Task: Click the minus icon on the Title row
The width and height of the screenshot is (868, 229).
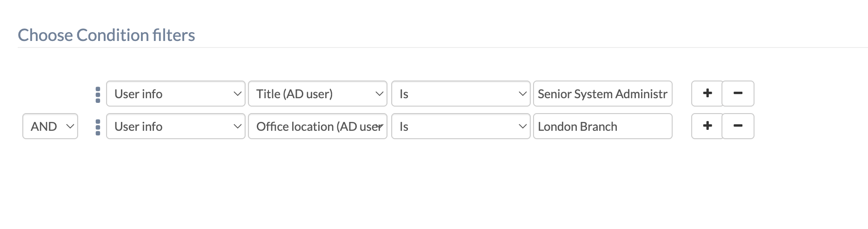Action: (x=738, y=94)
